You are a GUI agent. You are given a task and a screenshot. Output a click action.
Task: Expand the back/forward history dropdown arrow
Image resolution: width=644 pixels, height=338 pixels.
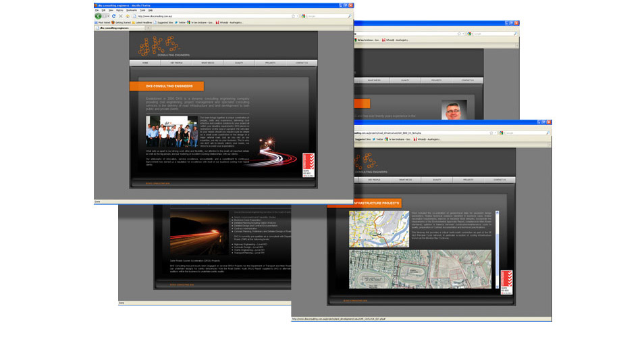107,16
